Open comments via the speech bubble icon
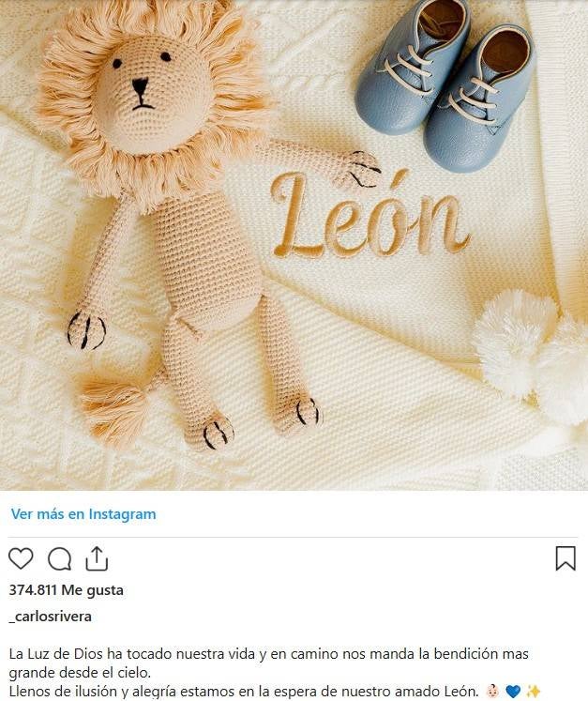 59,559
